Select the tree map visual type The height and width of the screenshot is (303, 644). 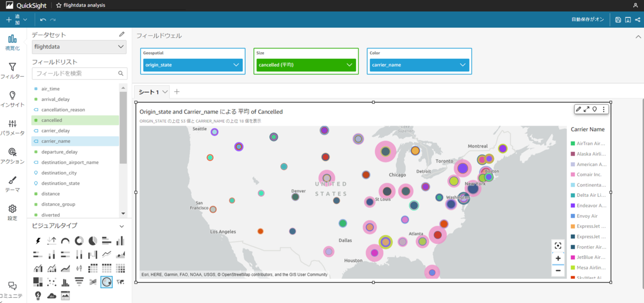tap(38, 281)
